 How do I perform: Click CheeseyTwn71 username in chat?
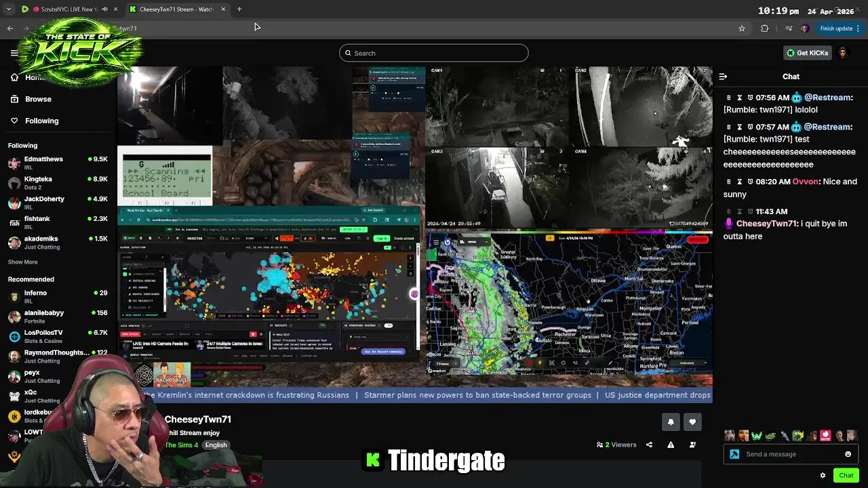click(766, 224)
